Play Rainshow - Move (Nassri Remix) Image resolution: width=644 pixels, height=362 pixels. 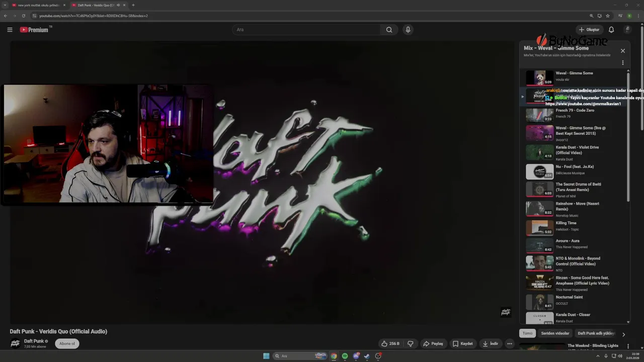tap(574, 209)
